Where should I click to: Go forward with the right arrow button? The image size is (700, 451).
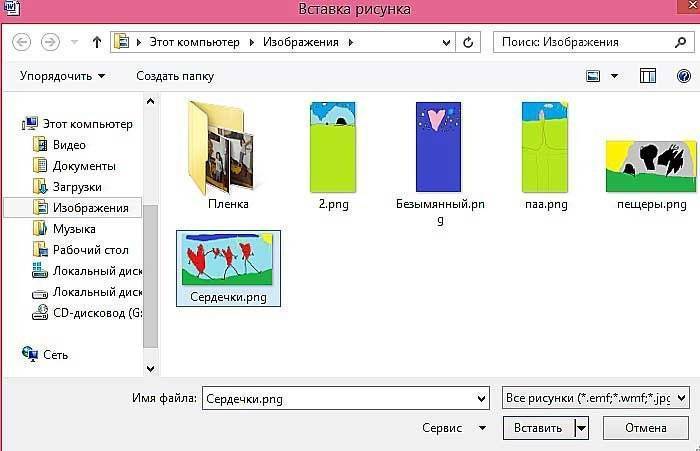(x=50, y=42)
